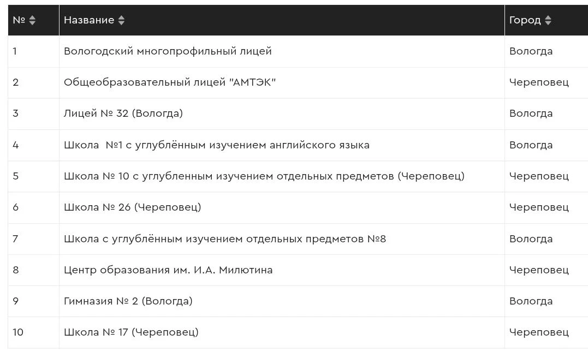Click Школа № 17 (Череповец) entry
Viewport: 588px width, 364px height.
pos(131,332)
